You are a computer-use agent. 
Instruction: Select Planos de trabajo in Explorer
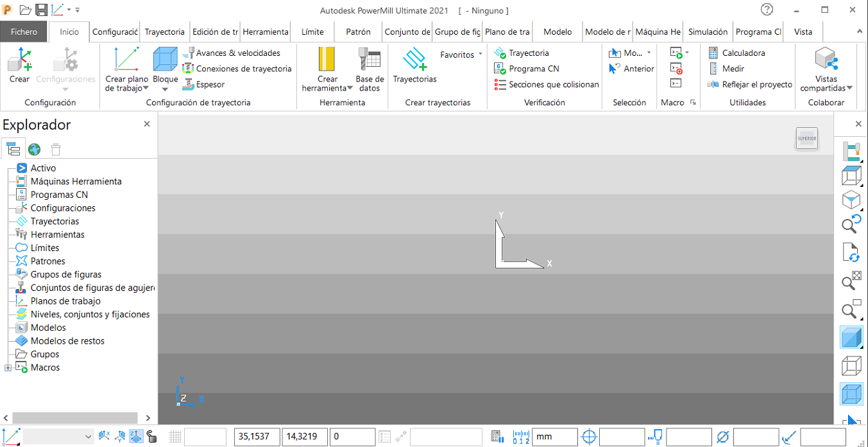65,301
